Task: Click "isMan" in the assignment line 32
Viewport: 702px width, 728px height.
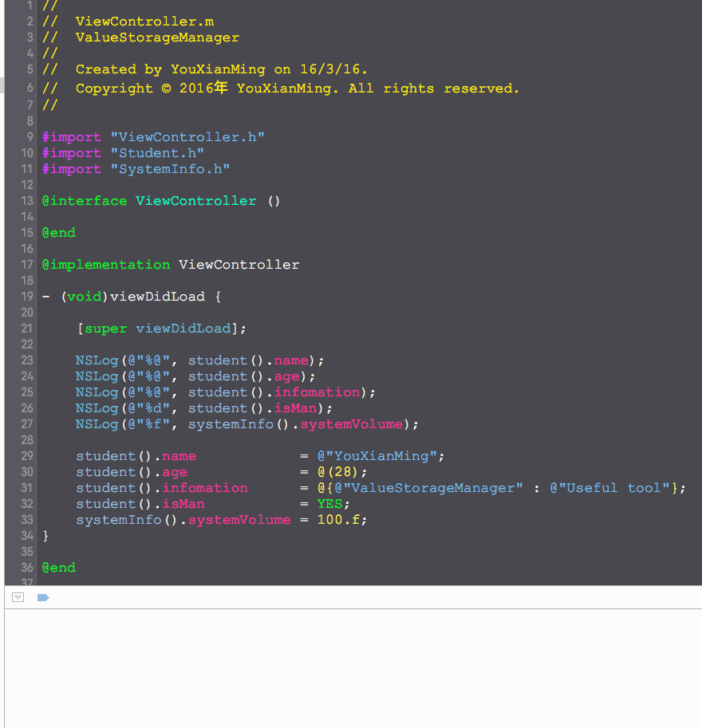Action: [x=183, y=504]
